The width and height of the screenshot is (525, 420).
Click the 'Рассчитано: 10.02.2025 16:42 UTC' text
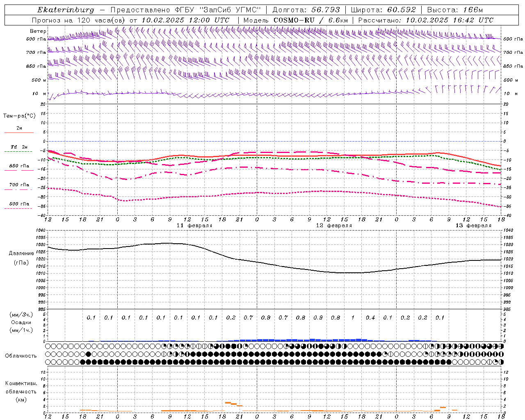(426, 20)
